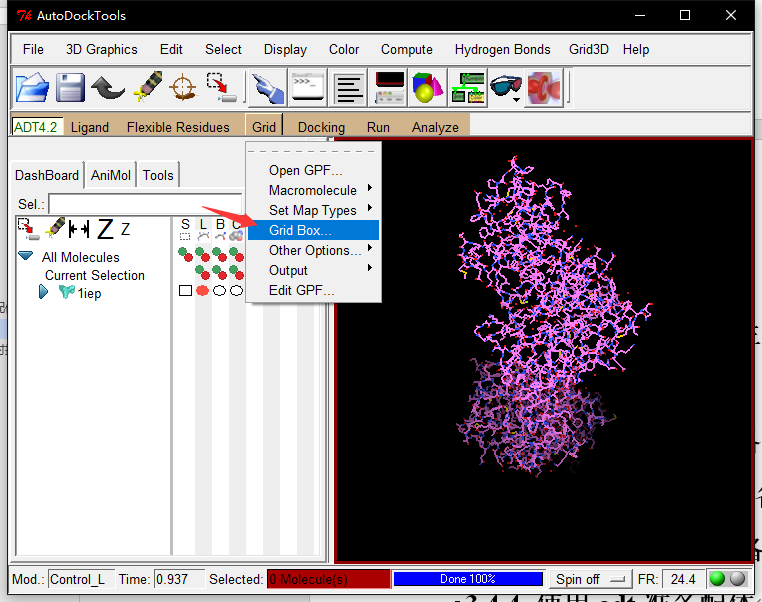This screenshot has height=602, width=762.
Task: Select Grid Box... from the Grid menu
Action: pyautogui.click(x=313, y=230)
